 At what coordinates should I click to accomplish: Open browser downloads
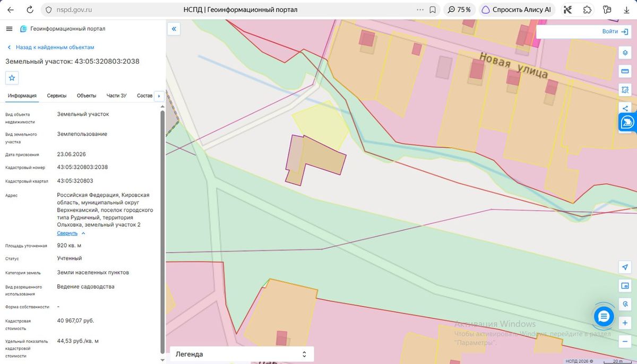click(x=627, y=10)
